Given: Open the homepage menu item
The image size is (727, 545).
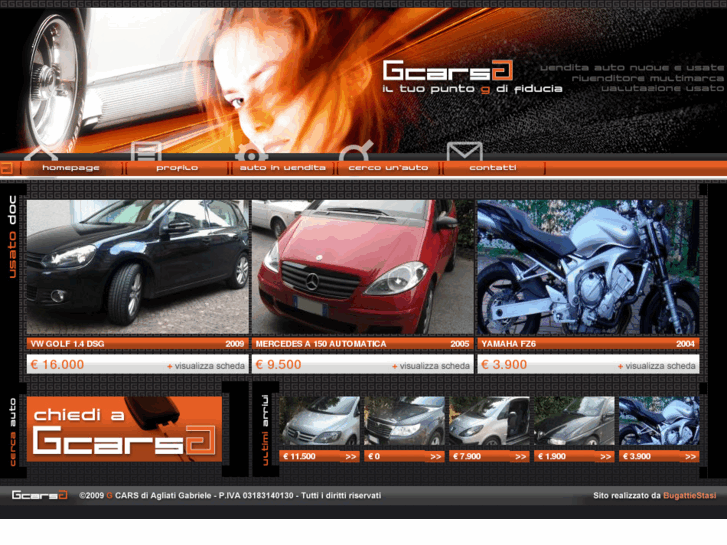Looking at the screenshot, I should click(x=71, y=168).
